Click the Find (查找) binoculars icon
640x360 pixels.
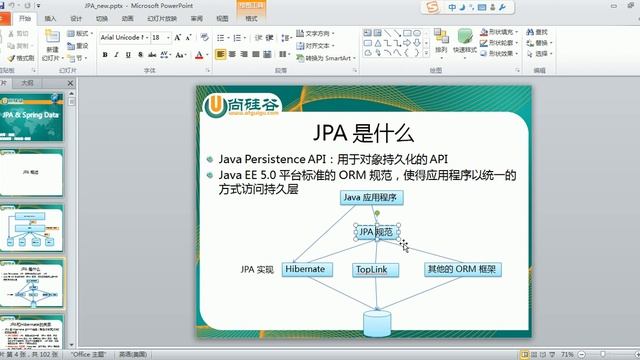(x=530, y=32)
